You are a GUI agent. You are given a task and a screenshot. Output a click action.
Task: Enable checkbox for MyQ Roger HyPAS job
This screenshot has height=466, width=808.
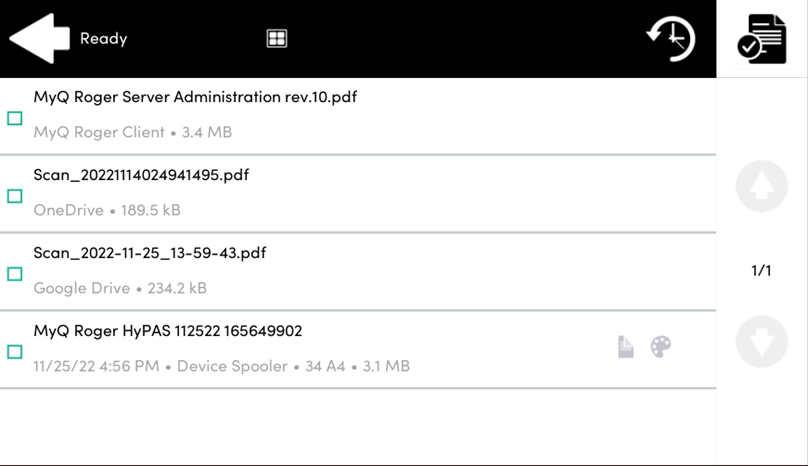15,352
